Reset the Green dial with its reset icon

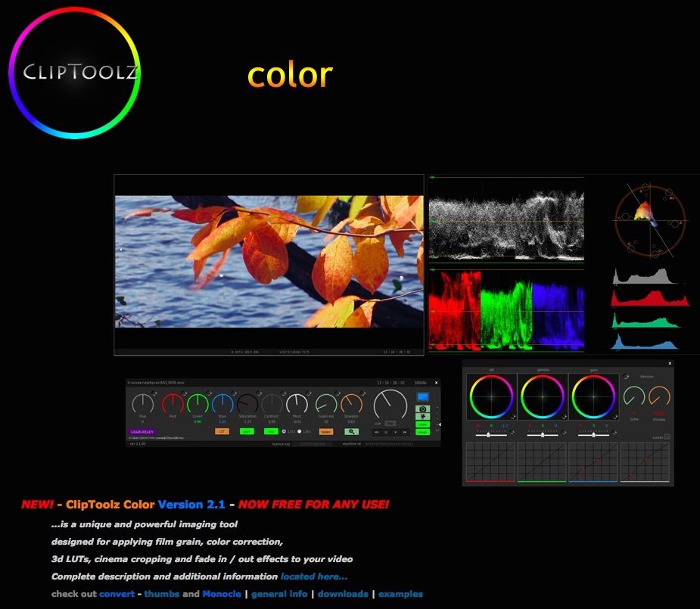pos(208,393)
